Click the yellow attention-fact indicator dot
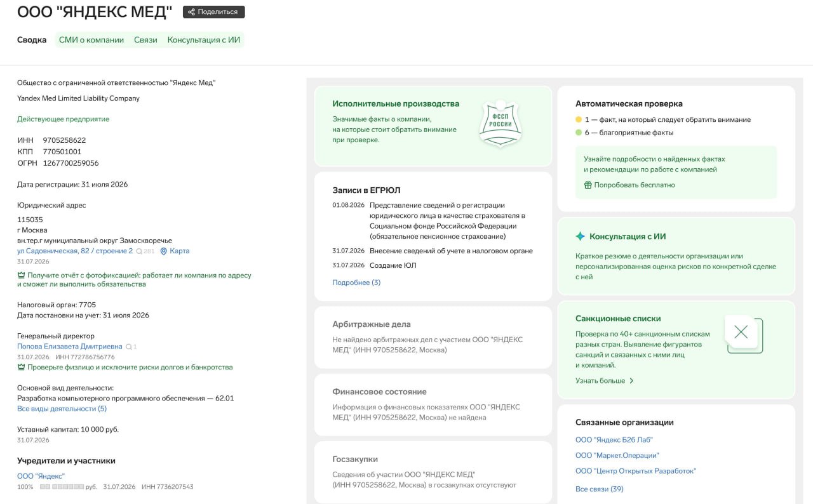This screenshot has height=504, width=813. pos(579,119)
